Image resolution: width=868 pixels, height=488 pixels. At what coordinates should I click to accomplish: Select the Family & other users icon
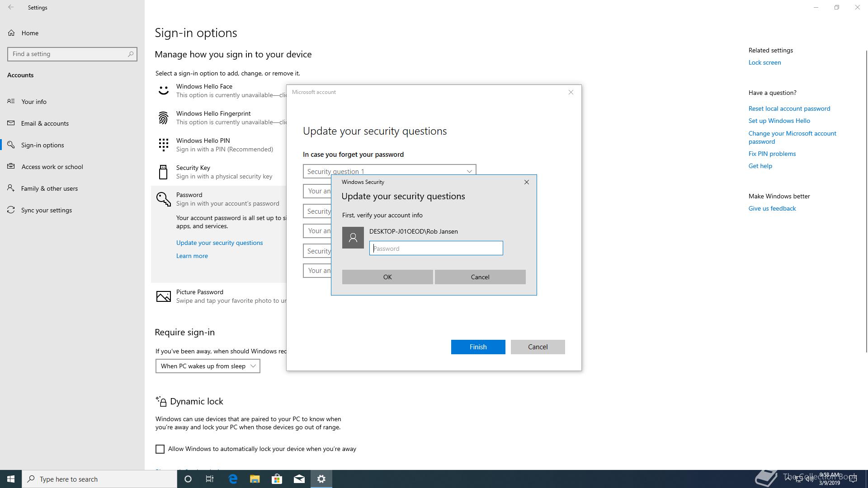(11, 188)
